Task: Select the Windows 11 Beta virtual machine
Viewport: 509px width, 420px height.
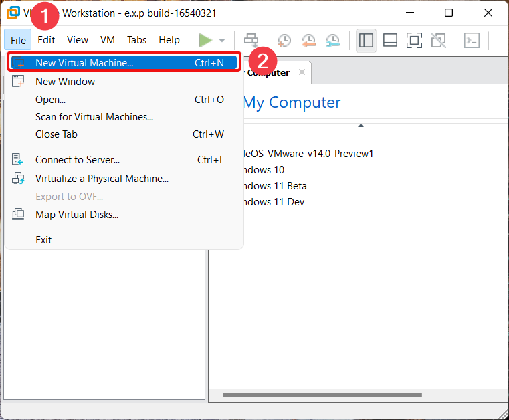Action: pyautogui.click(x=275, y=186)
